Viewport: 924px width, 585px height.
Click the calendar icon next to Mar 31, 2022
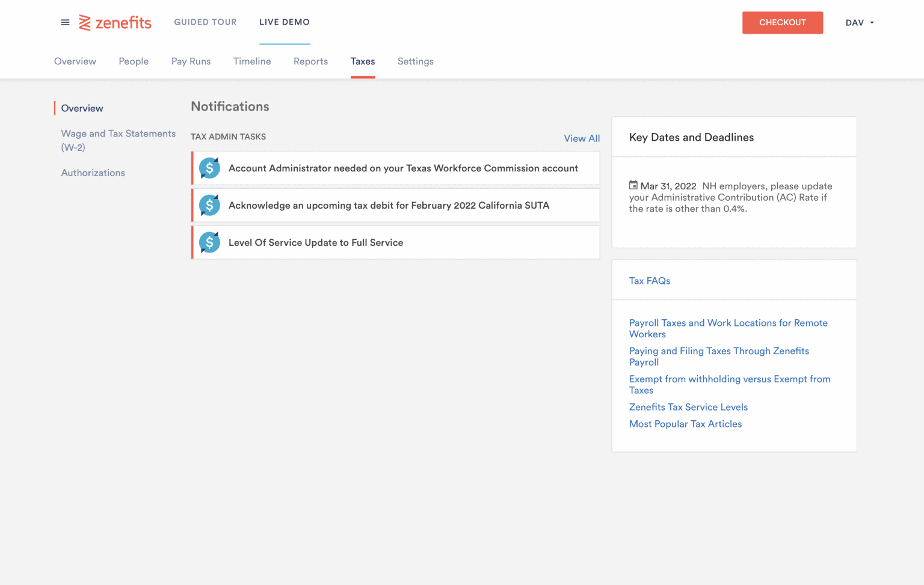point(633,186)
